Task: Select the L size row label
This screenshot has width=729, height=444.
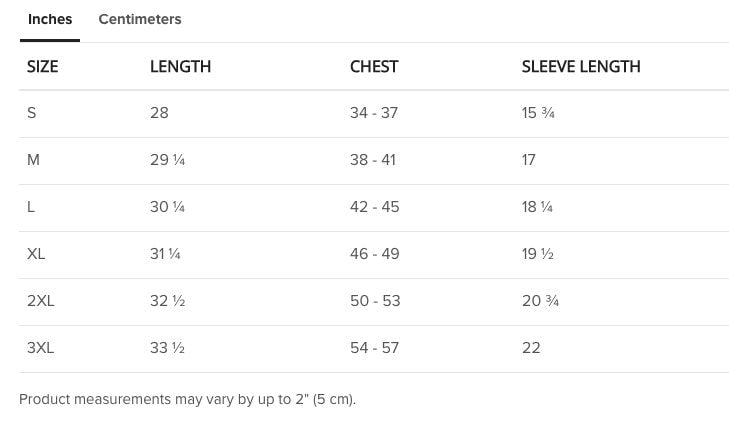Action: coord(31,207)
